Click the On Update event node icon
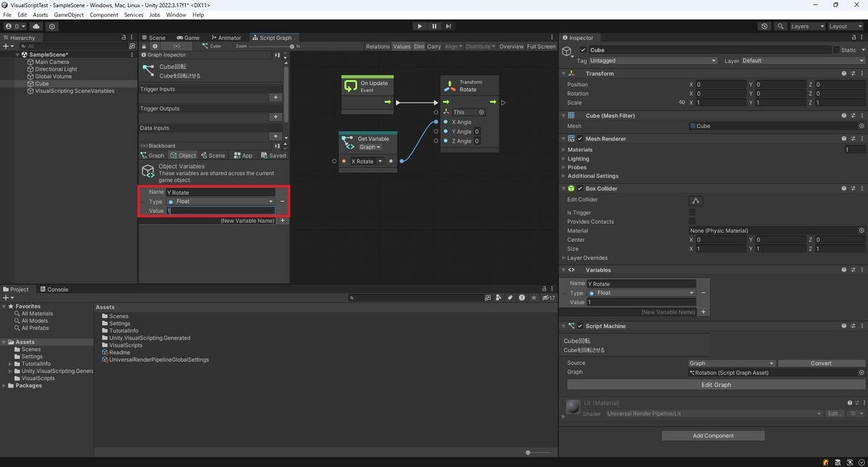 pos(351,86)
